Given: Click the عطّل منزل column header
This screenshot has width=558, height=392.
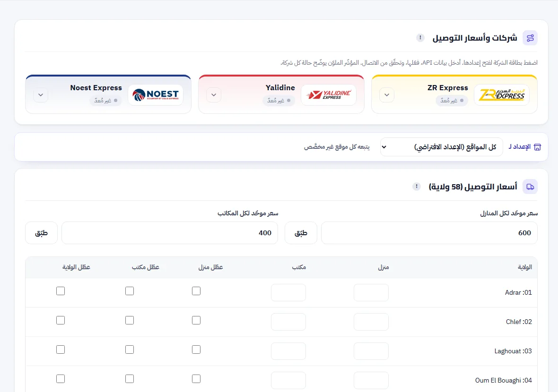Looking at the screenshot, I should point(211,267).
